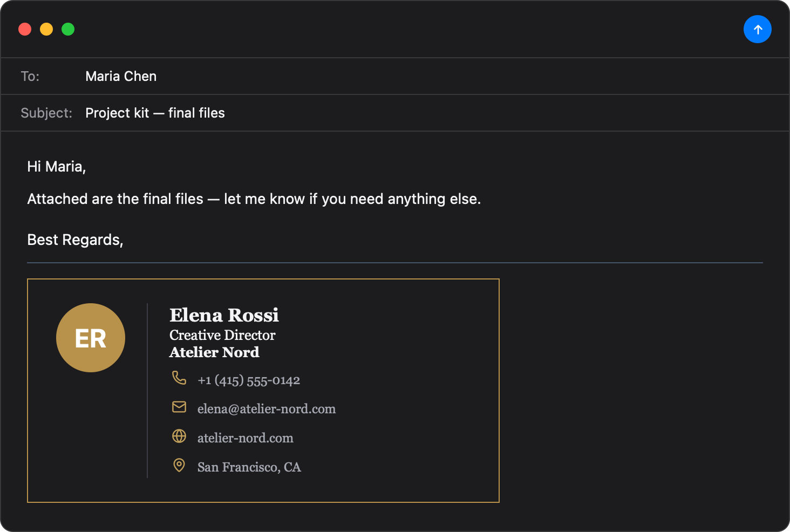Click the "To:" label

point(30,76)
